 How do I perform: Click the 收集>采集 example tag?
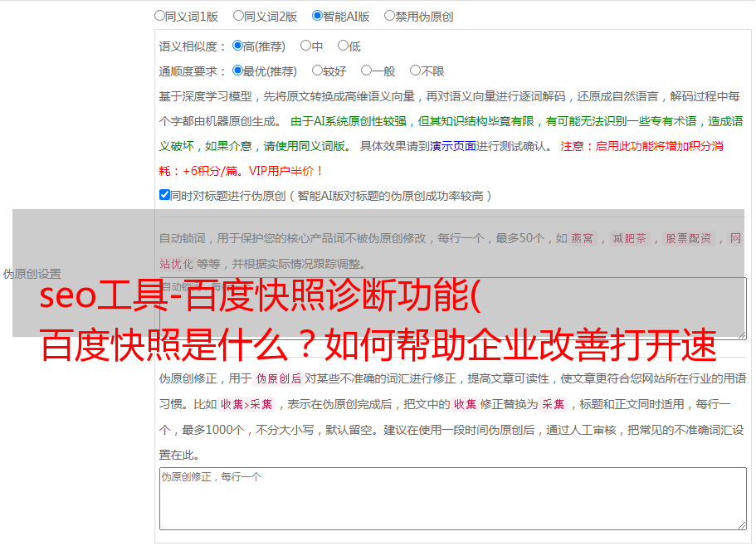point(246,404)
